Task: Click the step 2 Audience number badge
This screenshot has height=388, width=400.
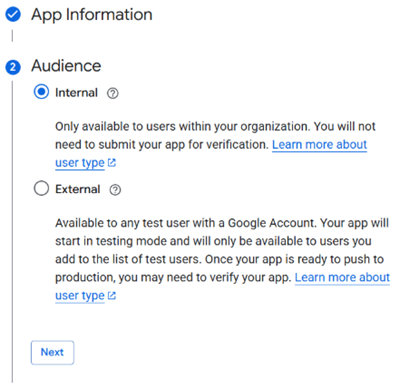Action: 13,67
